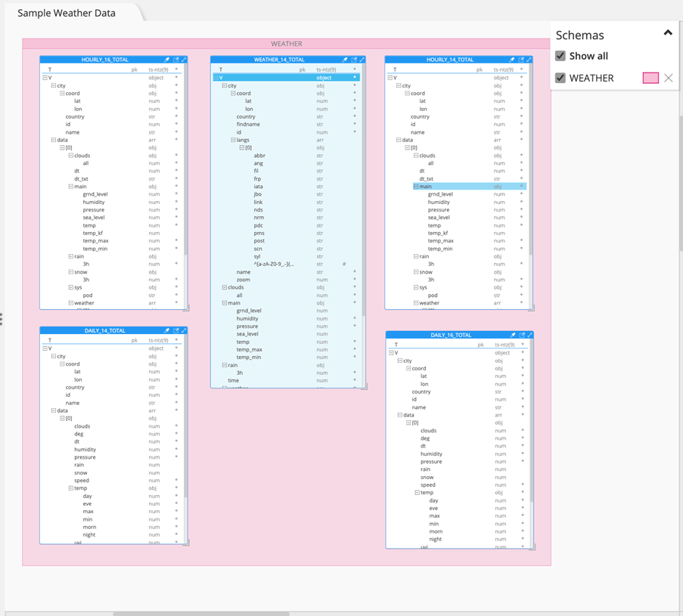
Task: Click the expand arrow on HOURLY_14_TOTAL header
Action: [529, 59]
